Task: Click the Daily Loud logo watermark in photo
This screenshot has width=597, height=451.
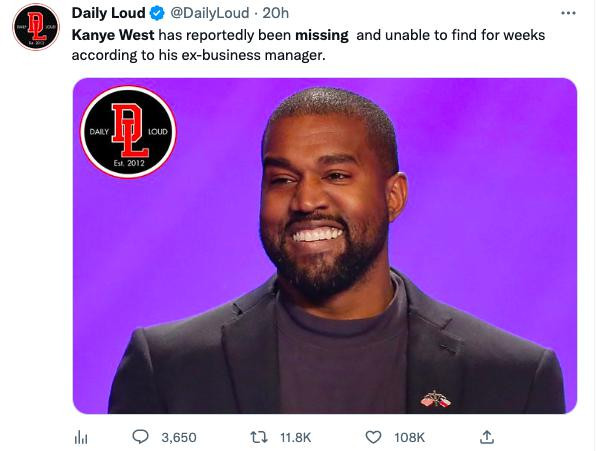Action: (128, 132)
